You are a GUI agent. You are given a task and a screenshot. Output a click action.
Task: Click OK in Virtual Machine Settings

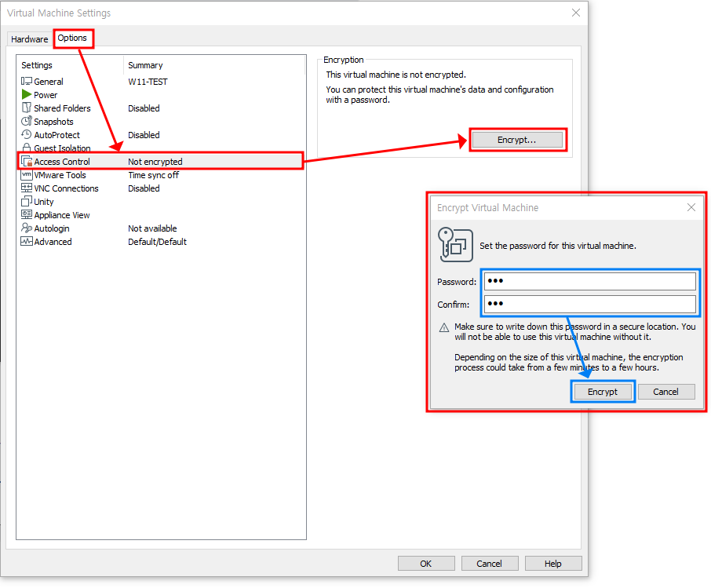(x=426, y=564)
